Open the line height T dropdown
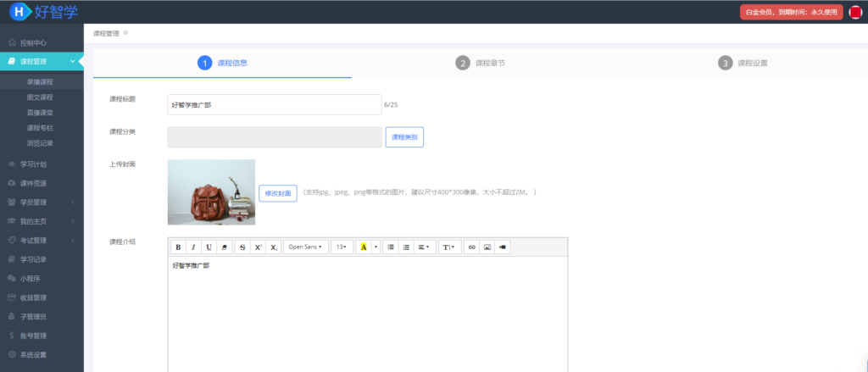The image size is (868, 372). (449, 247)
